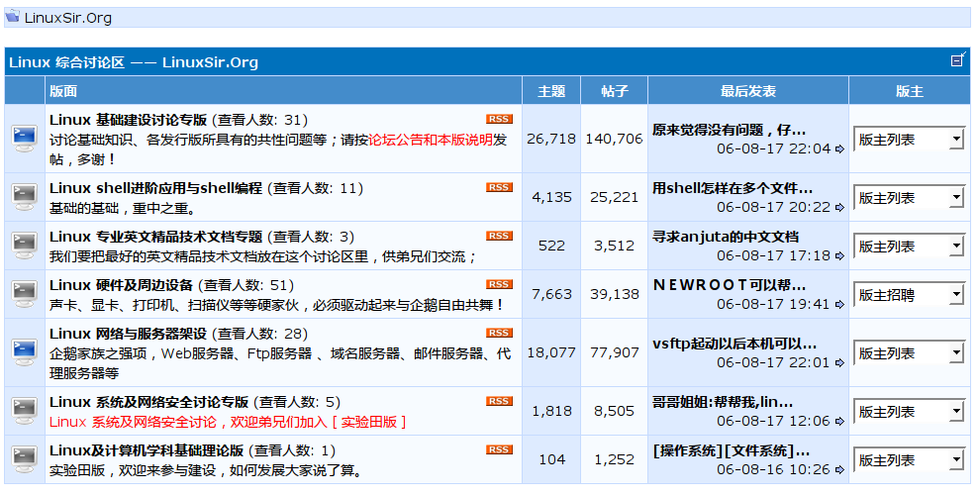Open 版主招聘 dropdown for 硬件及周边设备
The height and width of the screenshot is (496, 980).
(910, 294)
